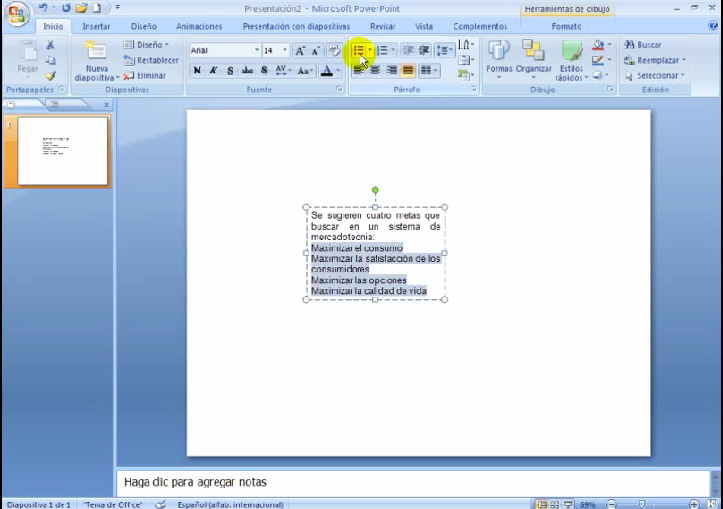The width and height of the screenshot is (723, 509).
Task: Apply bold formatting to selected text
Action: (197, 71)
